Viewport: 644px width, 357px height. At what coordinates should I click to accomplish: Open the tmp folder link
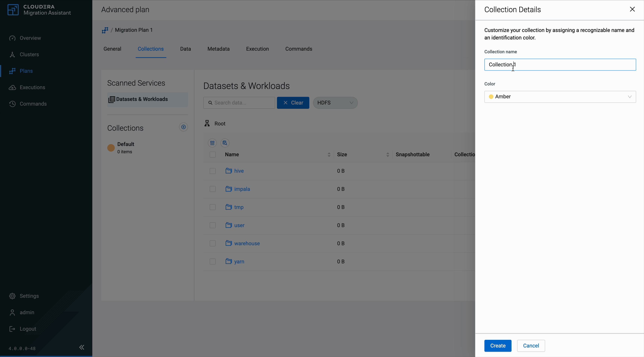click(239, 207)
